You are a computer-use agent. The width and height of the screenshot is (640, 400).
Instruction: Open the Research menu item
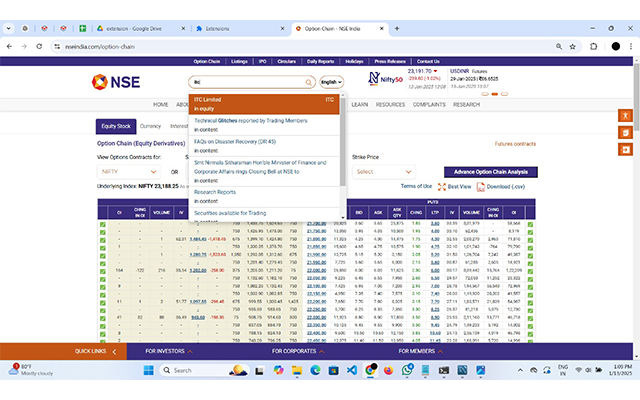pos(466,104)
